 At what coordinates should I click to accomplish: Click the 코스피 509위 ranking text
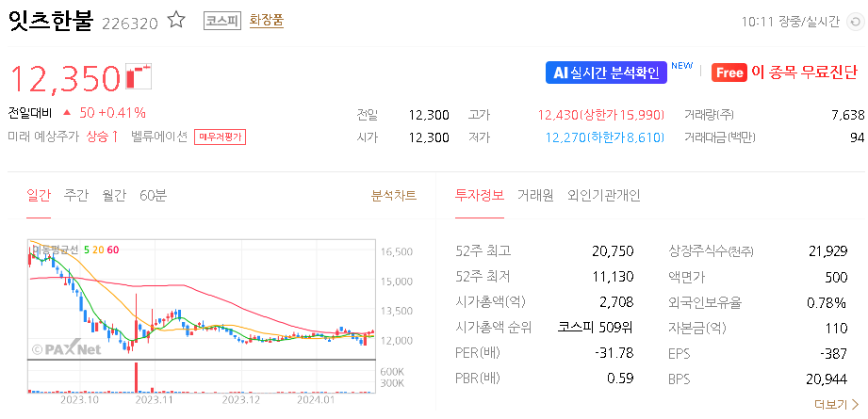pyautogui.click(x=596, y=328)
